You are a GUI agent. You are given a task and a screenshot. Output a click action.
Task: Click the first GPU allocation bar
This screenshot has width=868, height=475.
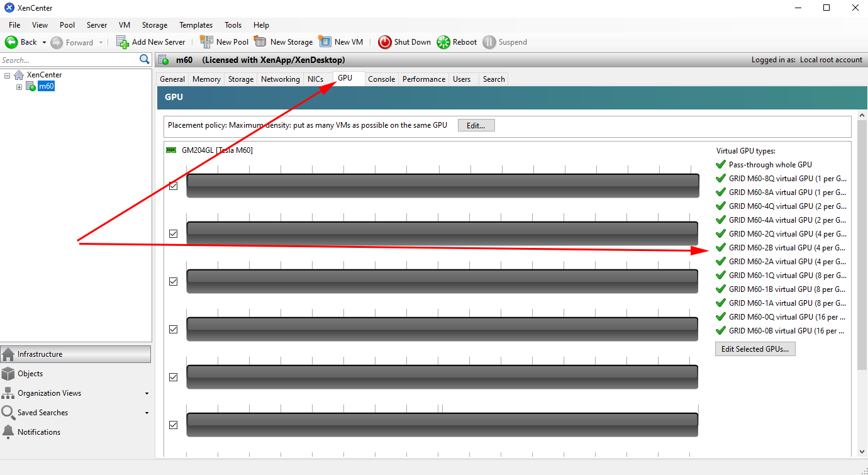(443, 186)
